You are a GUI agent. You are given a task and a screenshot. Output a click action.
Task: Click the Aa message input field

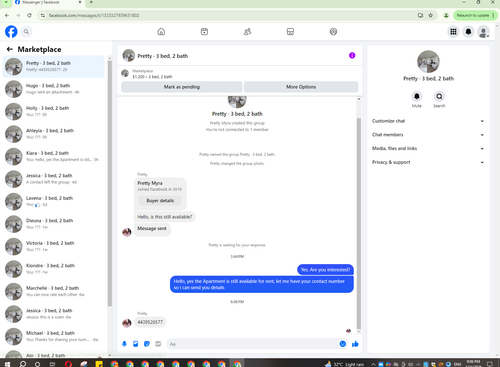[x=257, y=344]
